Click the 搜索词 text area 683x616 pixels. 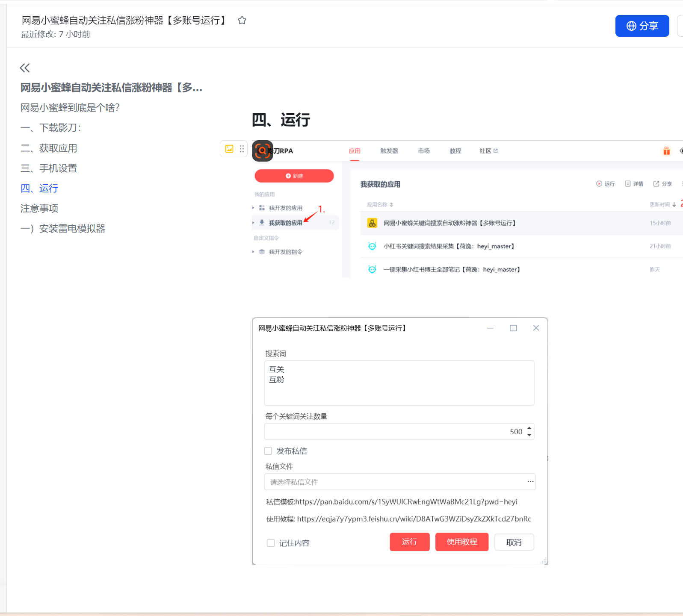(x=399, y=383)
